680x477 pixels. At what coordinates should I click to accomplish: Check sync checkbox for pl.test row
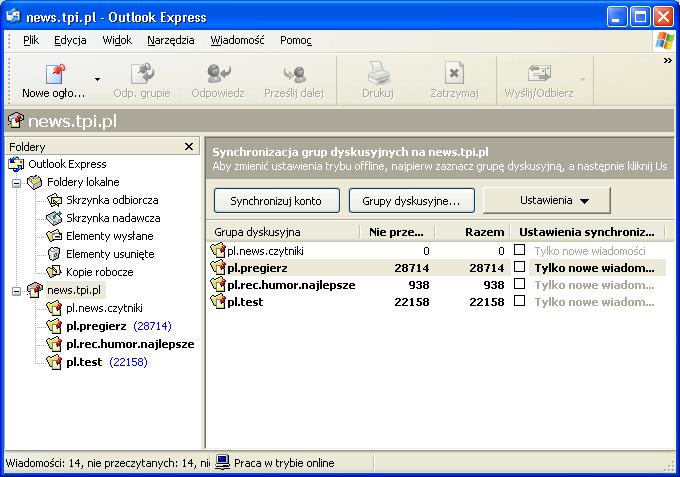[x=519, y=302]
